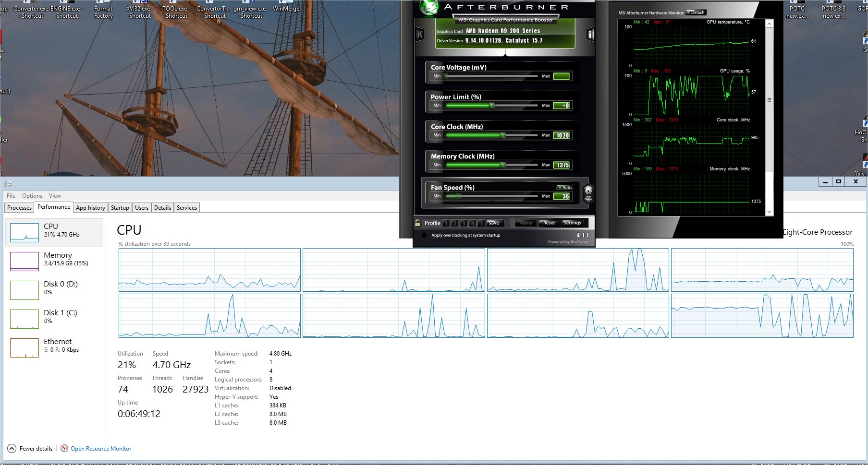The width and height of the screenshot is (868, 465).
Task: Click the Power Limit value field +0
Action: [562, 106]
